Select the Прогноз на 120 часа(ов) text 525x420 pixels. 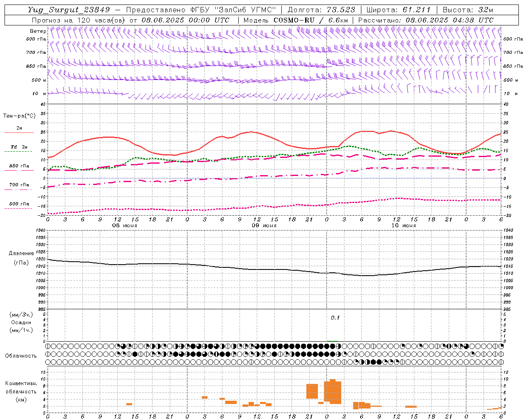(79, 20)
